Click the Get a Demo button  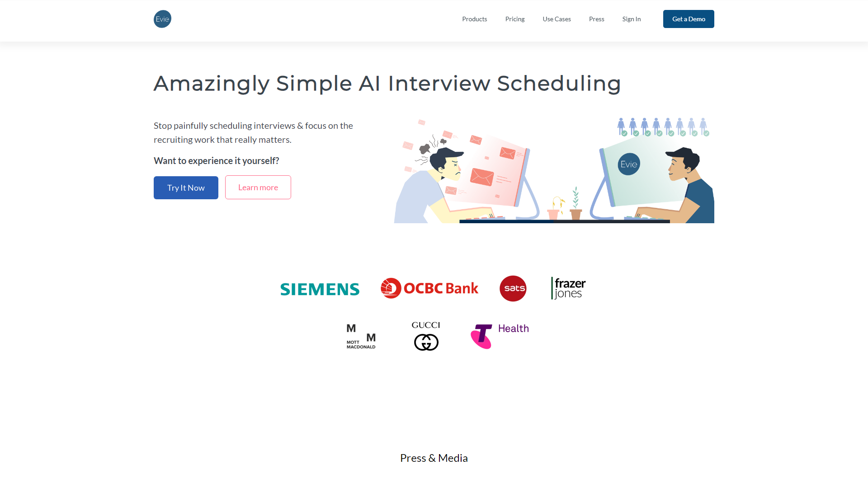(689, 19)
